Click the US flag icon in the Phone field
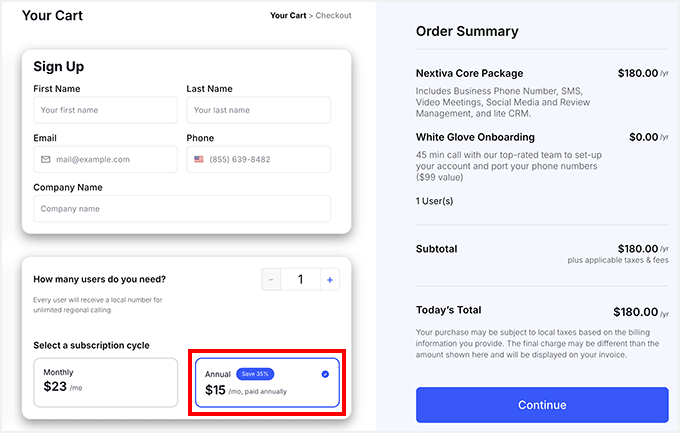Image resolution: width=680 pixels, height=433 pixels. tap(199, 159)
